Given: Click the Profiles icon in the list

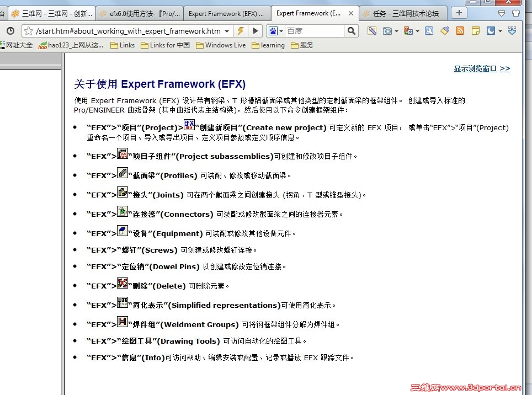Looking at the screenshot, I should (123, 173).
